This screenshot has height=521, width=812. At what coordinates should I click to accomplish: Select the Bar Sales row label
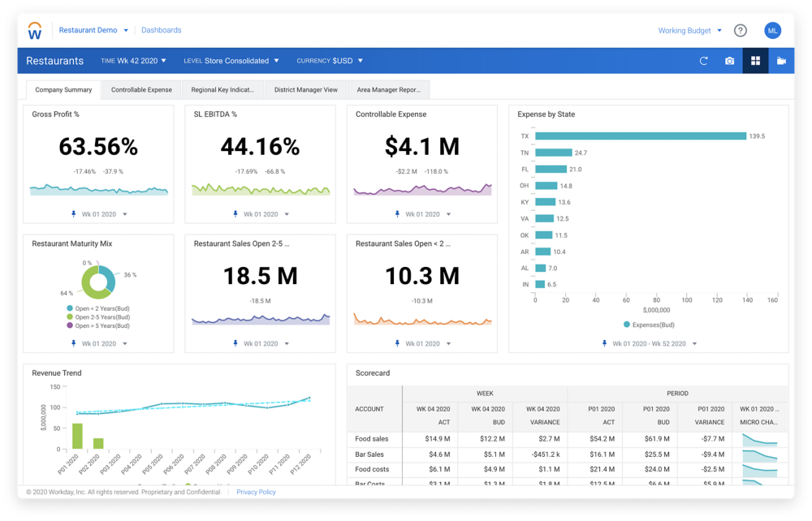[369, 454]
